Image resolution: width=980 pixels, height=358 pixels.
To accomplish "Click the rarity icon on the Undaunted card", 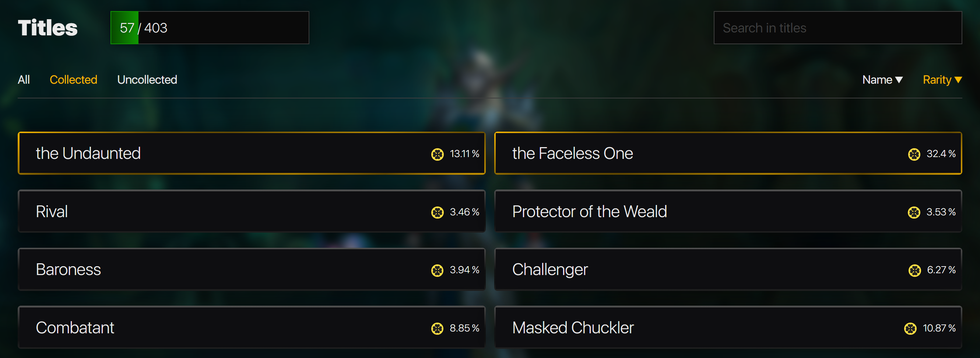I will tap(437, 154).
